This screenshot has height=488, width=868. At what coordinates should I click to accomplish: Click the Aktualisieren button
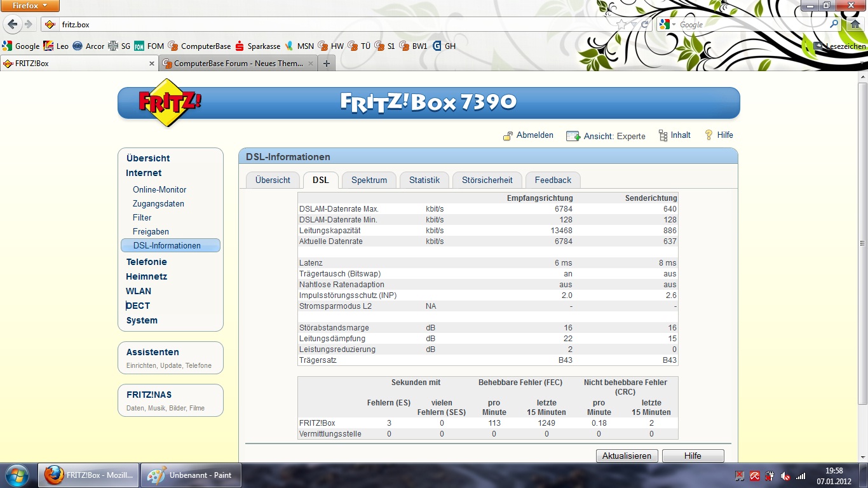[x=627, y=456]
